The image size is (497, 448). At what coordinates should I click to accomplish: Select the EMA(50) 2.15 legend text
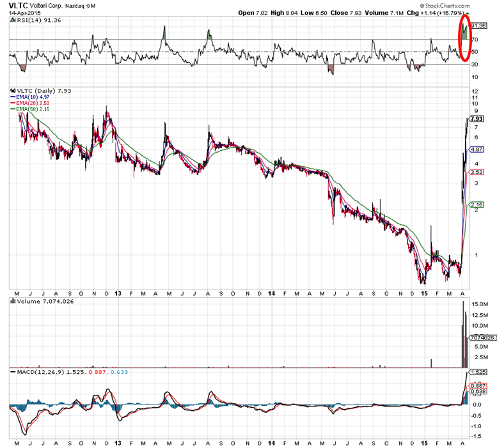pos(33,109)
